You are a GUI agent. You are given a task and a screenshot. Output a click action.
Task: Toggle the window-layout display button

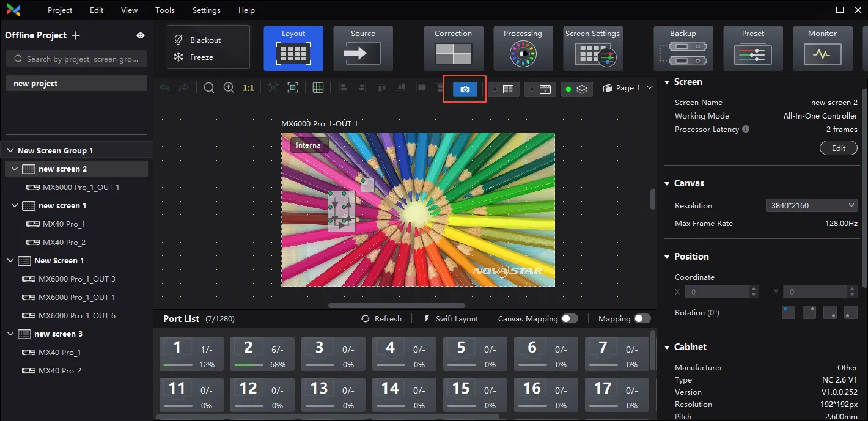click(504, 89)
